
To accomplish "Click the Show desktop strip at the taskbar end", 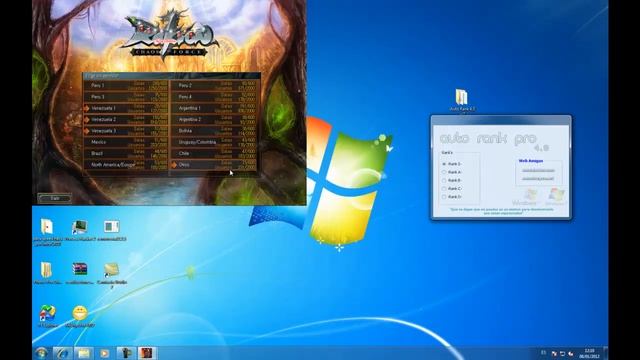I will click(606, 353).
